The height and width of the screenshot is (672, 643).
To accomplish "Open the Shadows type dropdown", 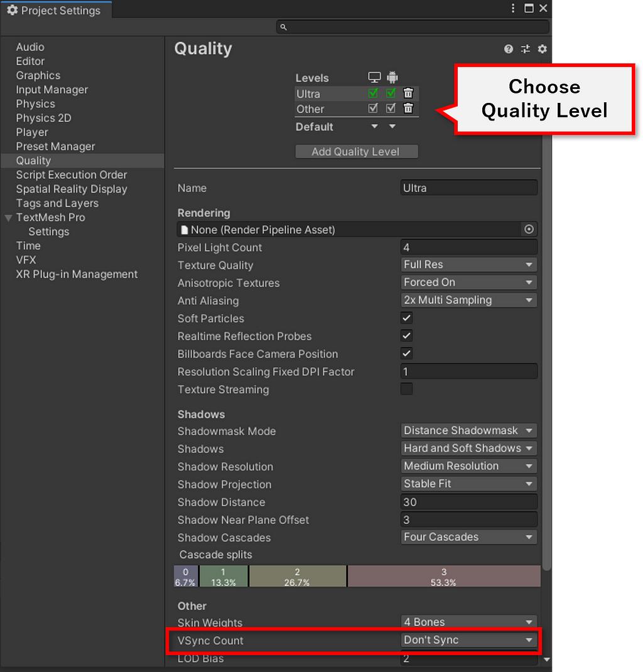I will pyautogui.click(x=469, y=448).
